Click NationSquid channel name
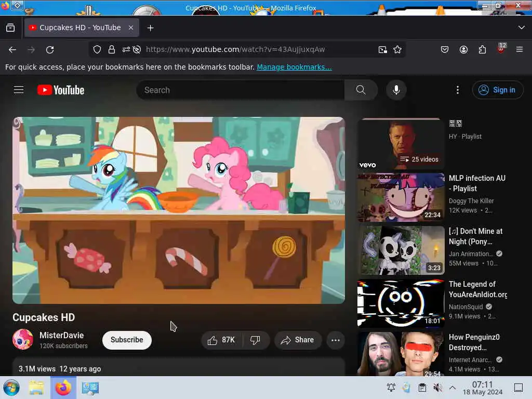 [x=466, y=307]
